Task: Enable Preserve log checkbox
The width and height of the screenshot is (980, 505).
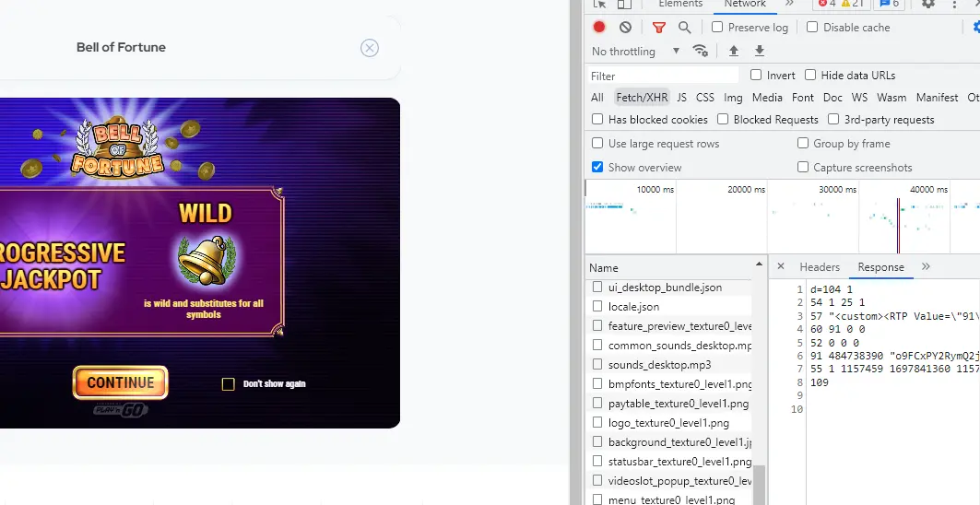Action: point(717,27)
